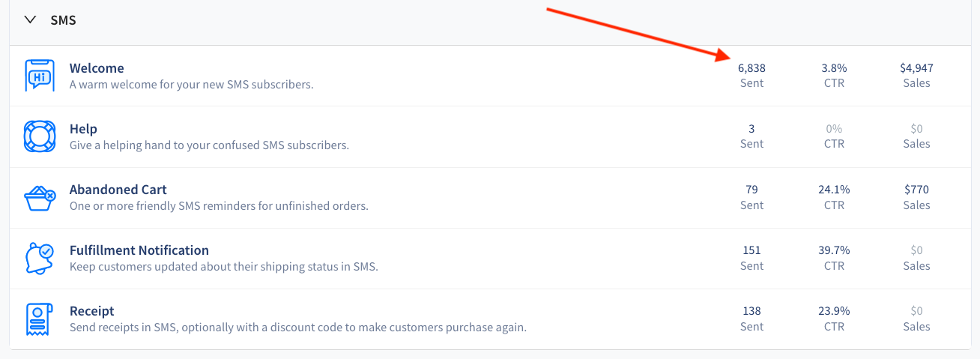Click the 6,838 Sent stat
Image resolution: width=980 pixels, height=359 pixels.
[751, 76]
